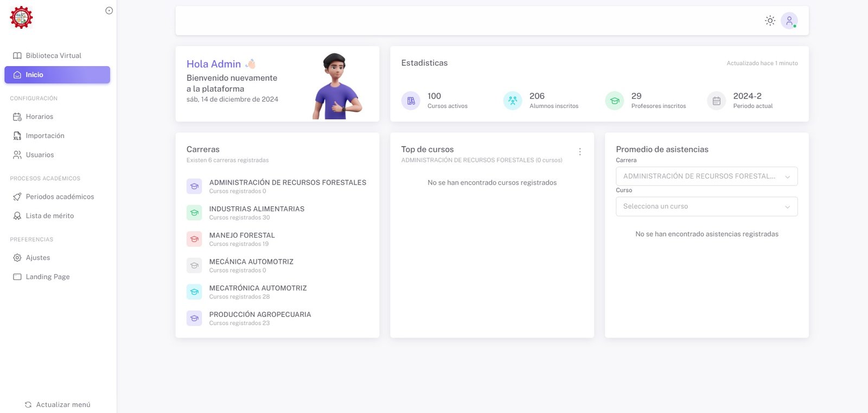Screen dimensions: 868x413
Task: Open the user avatar profile menu
Action: point(789,21)
